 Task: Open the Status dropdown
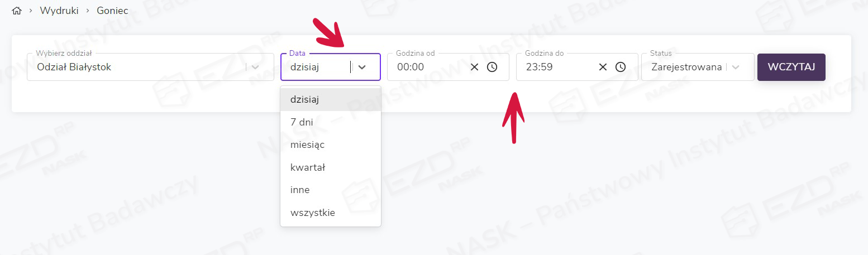736,67
